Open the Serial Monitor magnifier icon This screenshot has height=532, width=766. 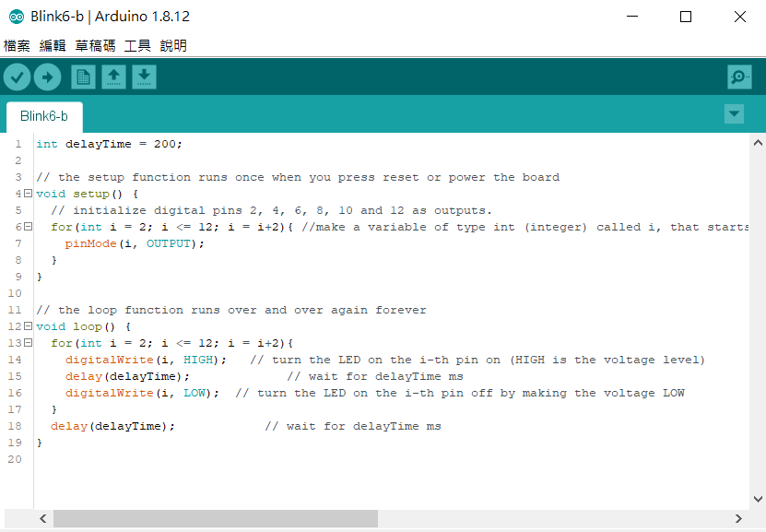(x=739, y=77)
